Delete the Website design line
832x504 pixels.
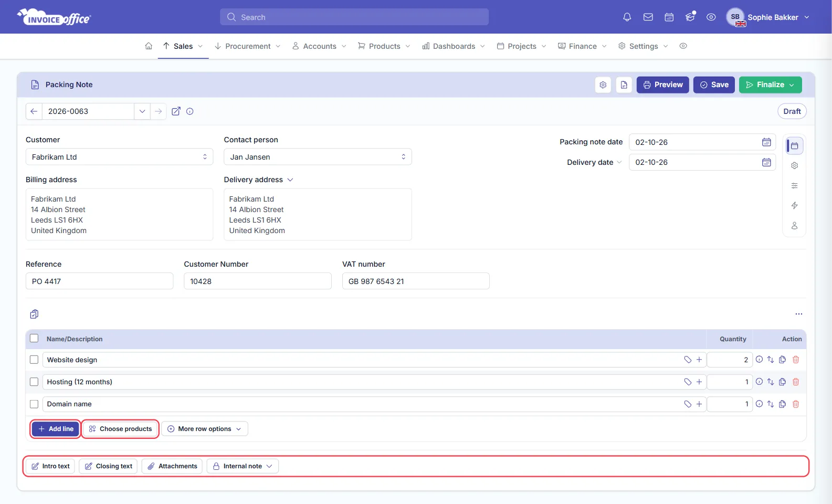pos(796,360)
